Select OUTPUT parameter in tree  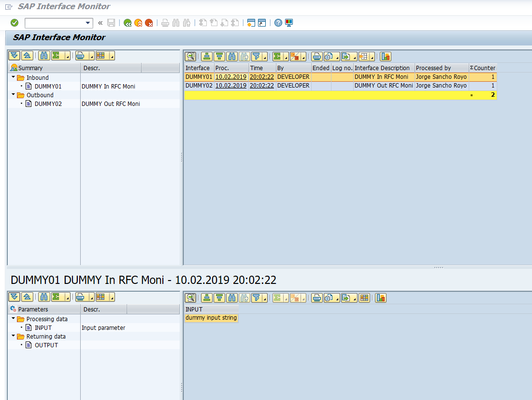click(46, 345)
